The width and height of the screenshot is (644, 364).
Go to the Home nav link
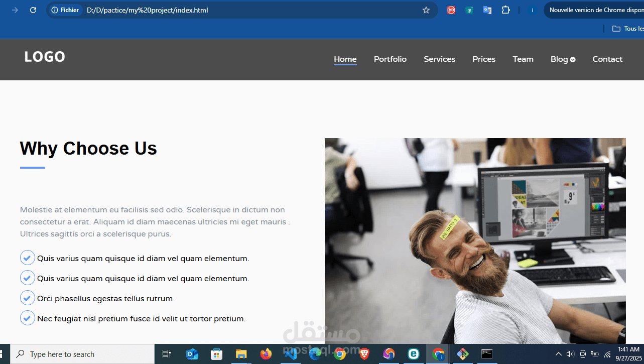pyautogui.click(x=345, y=59)
